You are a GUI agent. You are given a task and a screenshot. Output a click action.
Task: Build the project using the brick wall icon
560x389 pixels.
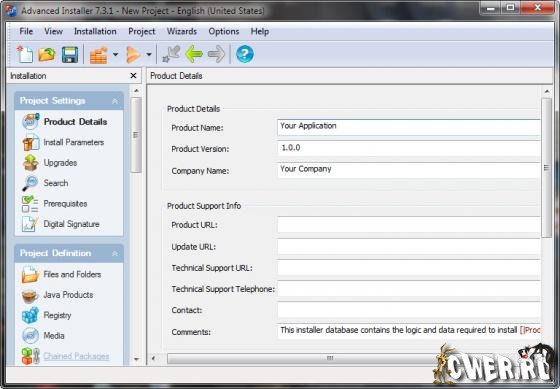tap(99, 55)
